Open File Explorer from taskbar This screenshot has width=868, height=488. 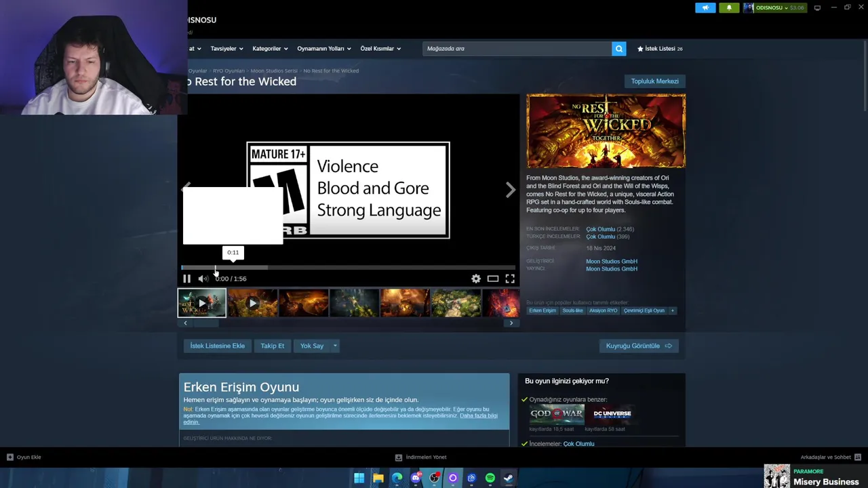[378, 478]
